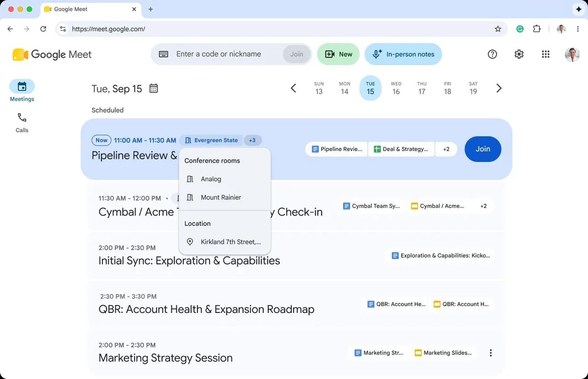The height and width of the screenshot is (379, 588).
Task: Click the Gemini sparkle icon in title bar
Action: [x=578, y=9]
